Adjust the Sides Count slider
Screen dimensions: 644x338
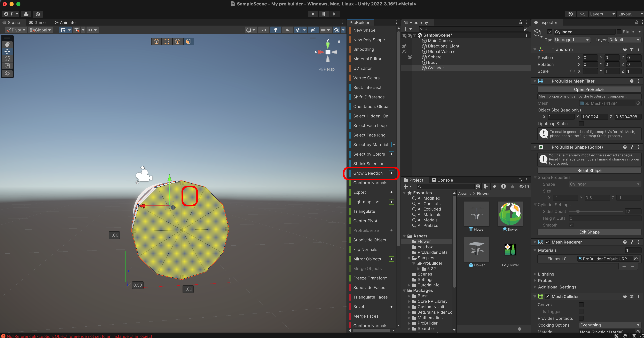click(x=578, y=212)
